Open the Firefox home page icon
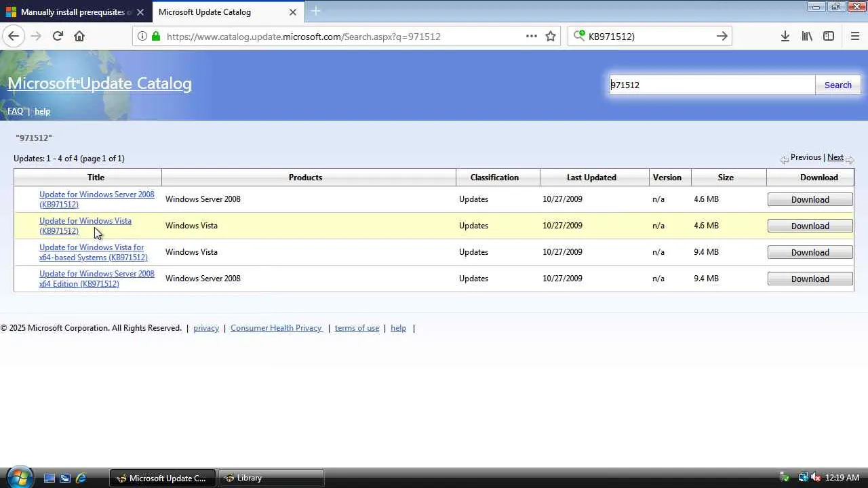Screen dimensions: 868x488 [79, 36]
